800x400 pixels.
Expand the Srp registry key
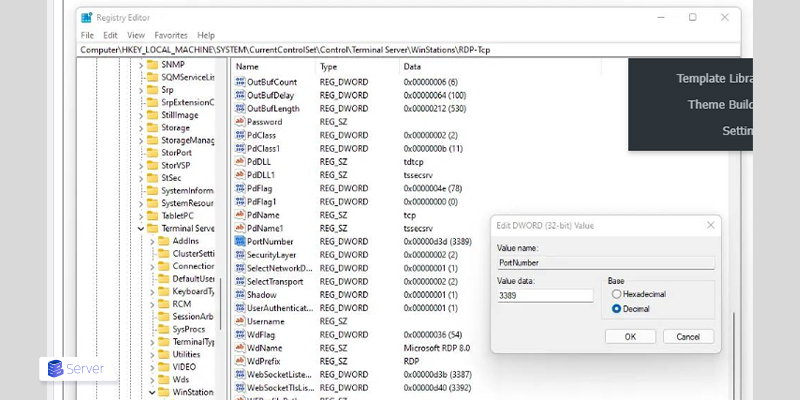click(x=141, y=90)
